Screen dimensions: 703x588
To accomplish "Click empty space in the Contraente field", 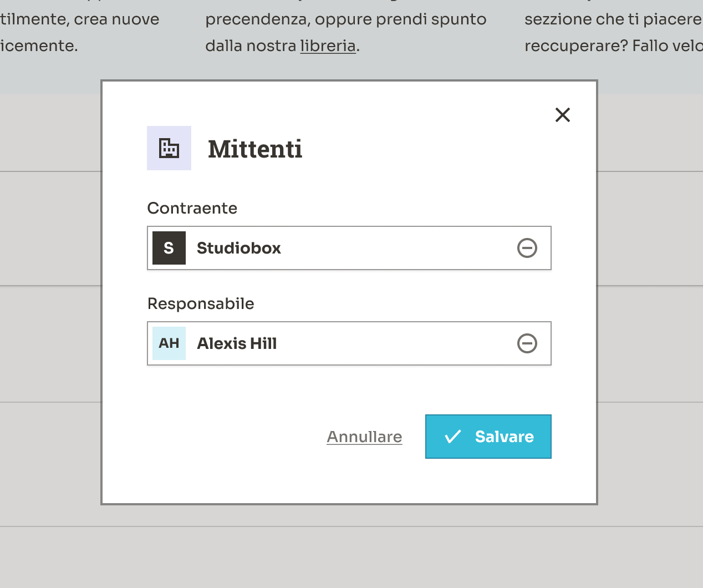I will coord(399,248).
